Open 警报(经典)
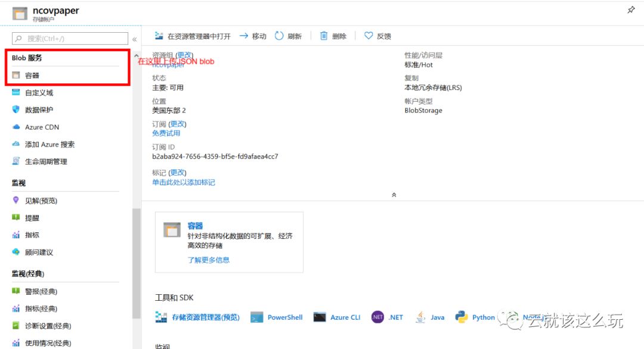 [41, 291]
